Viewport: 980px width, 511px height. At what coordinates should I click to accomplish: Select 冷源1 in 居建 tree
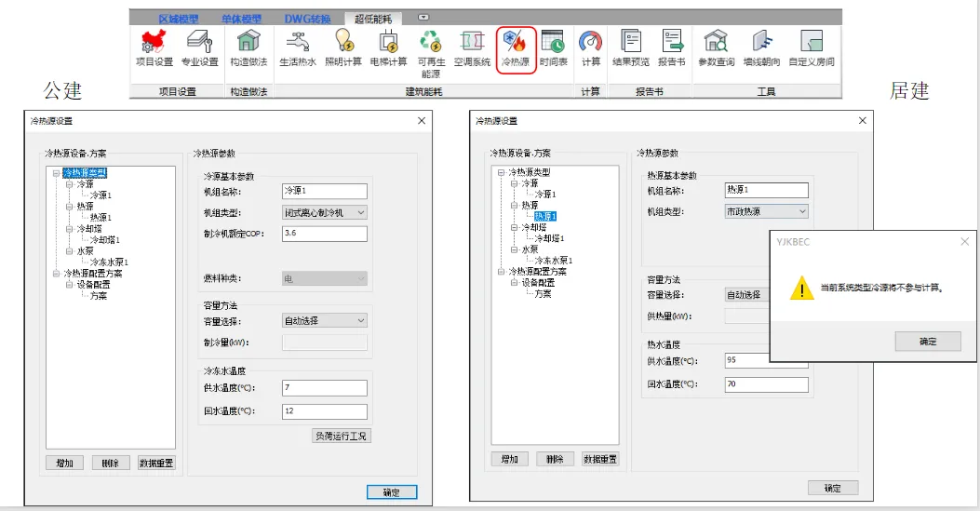tap(545, 195)
